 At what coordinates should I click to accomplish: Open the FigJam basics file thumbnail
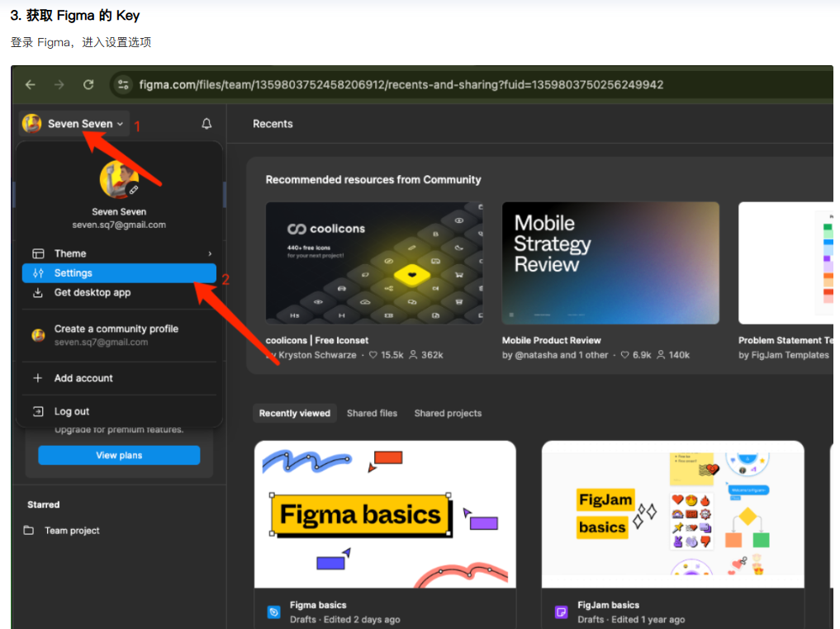pos(673,514)
